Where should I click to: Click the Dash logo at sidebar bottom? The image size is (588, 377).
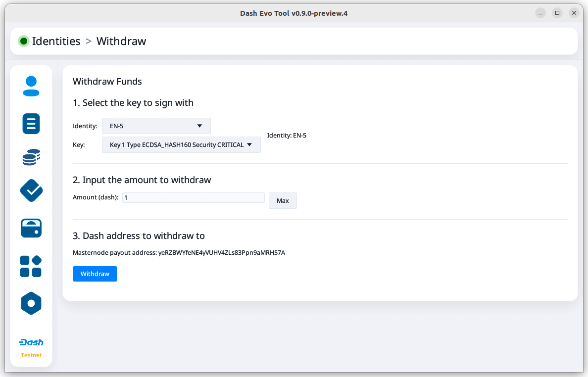tap(31, 342)
